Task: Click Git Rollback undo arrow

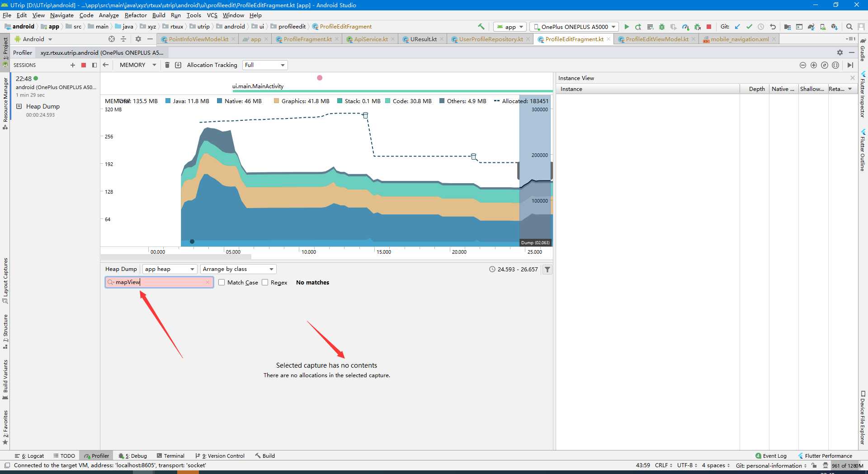Action: pyautogui.click(x=773, y=27)
